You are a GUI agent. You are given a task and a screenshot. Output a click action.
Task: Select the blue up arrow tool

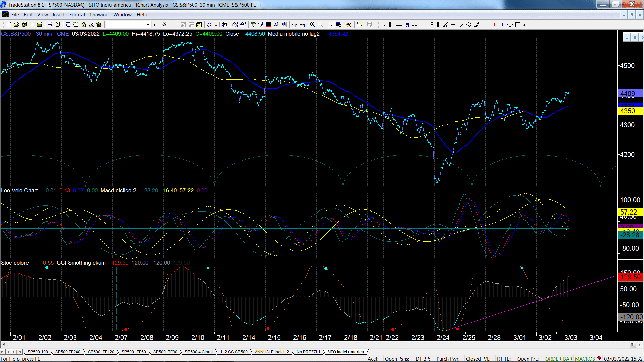pyautogui.click(x=502, y=25)
